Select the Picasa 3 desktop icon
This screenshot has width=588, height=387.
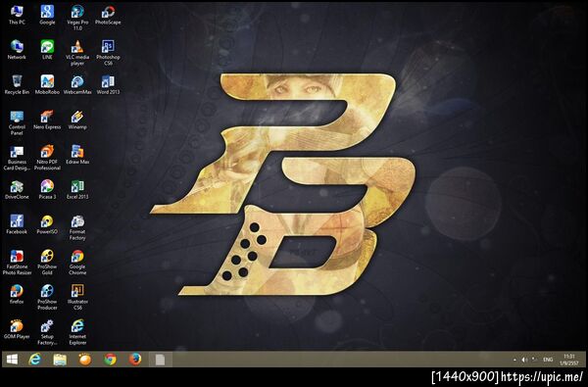(47, 190)
